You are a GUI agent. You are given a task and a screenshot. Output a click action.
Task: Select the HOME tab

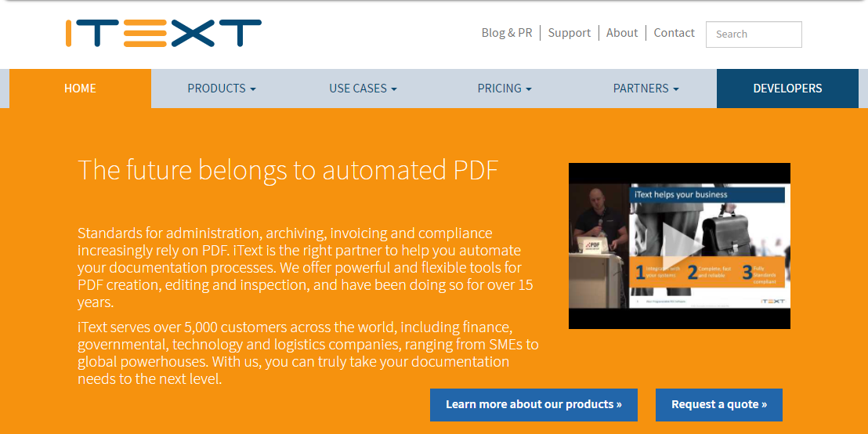(x=80, y=89)
